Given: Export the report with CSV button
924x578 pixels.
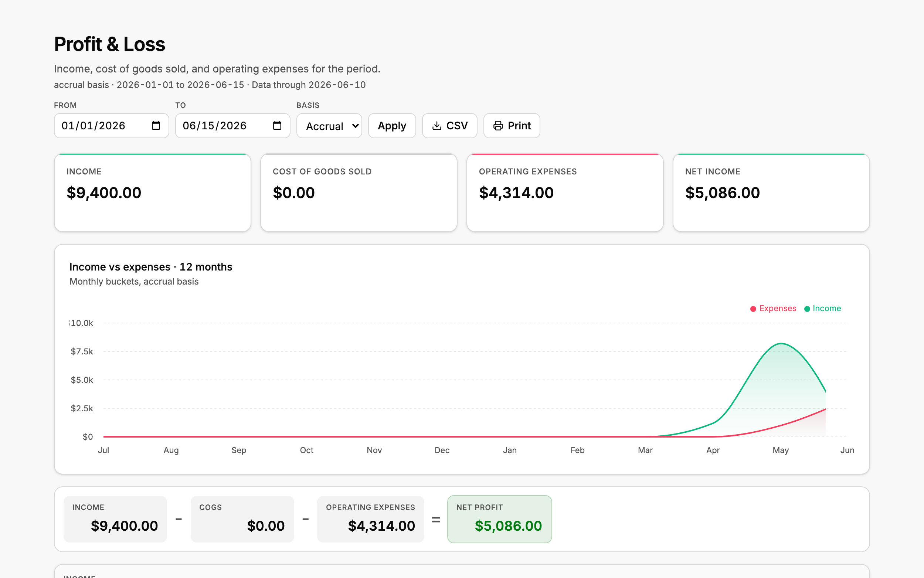Looking at the screenshot, I should tap(449, 126).
